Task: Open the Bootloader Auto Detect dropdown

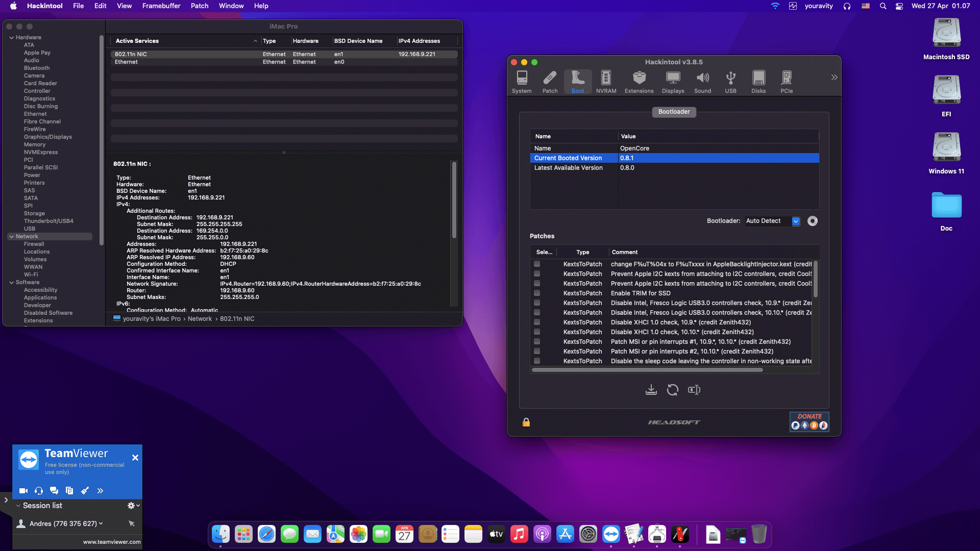Action: tap(772, 221)
